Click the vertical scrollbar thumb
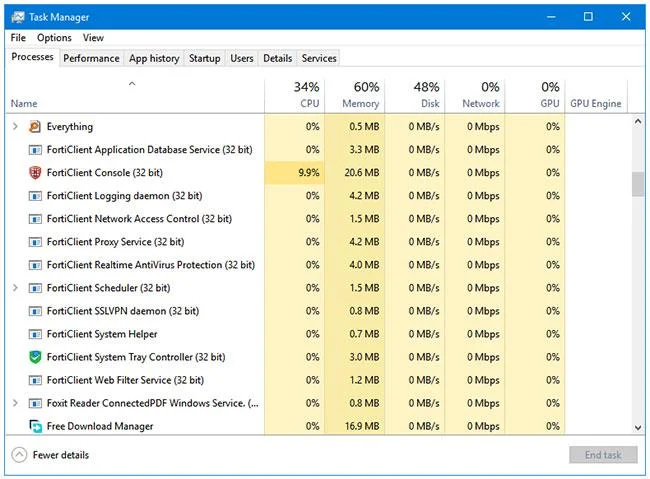 [638, 184]
